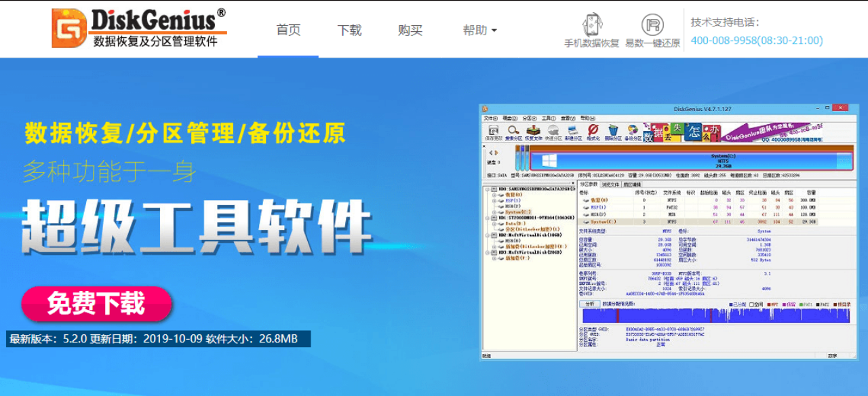Open the 手机数据恢复 phone recovery icon
Screen dimensions: 868x396
(591, 31)
